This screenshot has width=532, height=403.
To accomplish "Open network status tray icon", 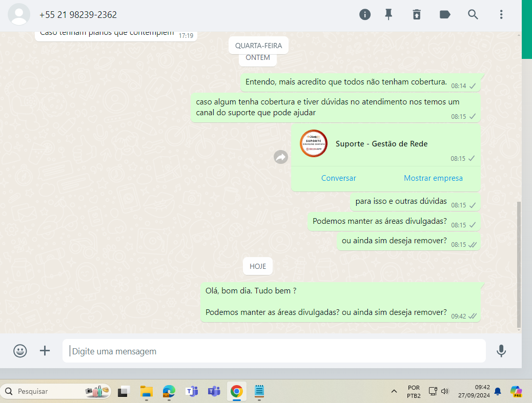I will [x=433, y=391].
